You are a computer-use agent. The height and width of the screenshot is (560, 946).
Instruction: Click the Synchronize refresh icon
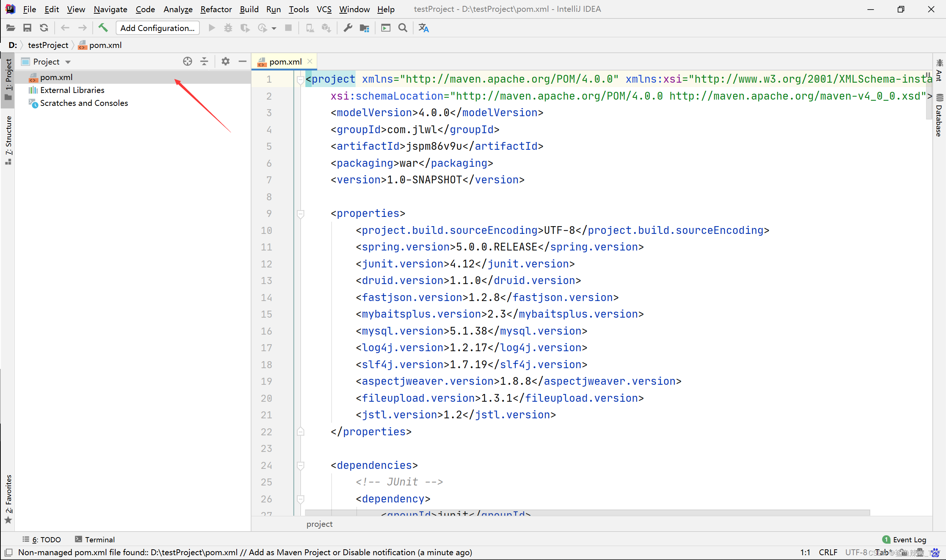(44, 28)
